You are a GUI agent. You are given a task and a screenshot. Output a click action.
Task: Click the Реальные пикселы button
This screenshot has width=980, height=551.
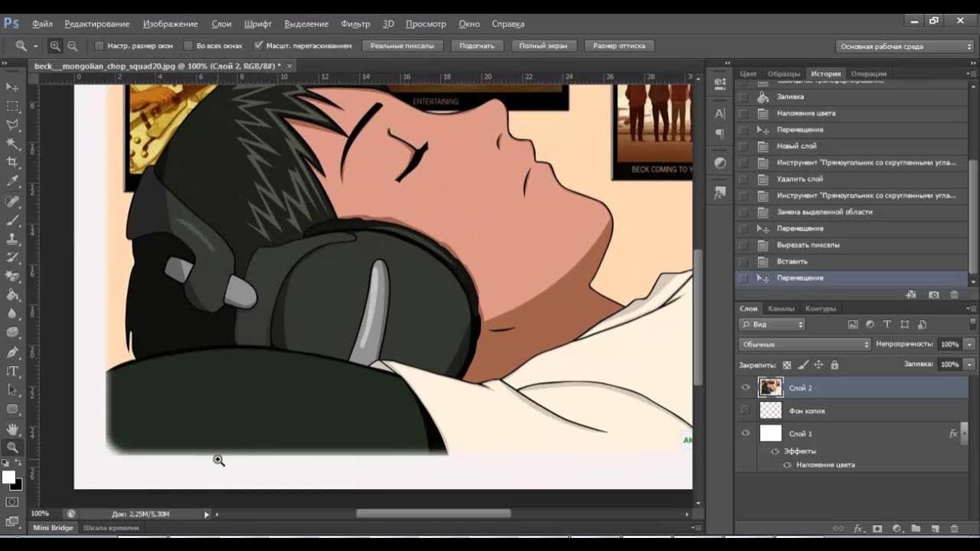[x=402, y=46]
